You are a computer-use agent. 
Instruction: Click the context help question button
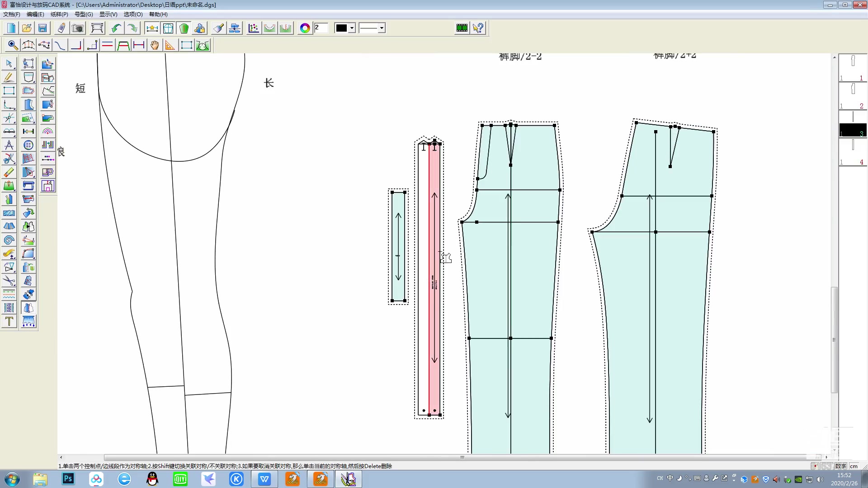click(478, 28)
